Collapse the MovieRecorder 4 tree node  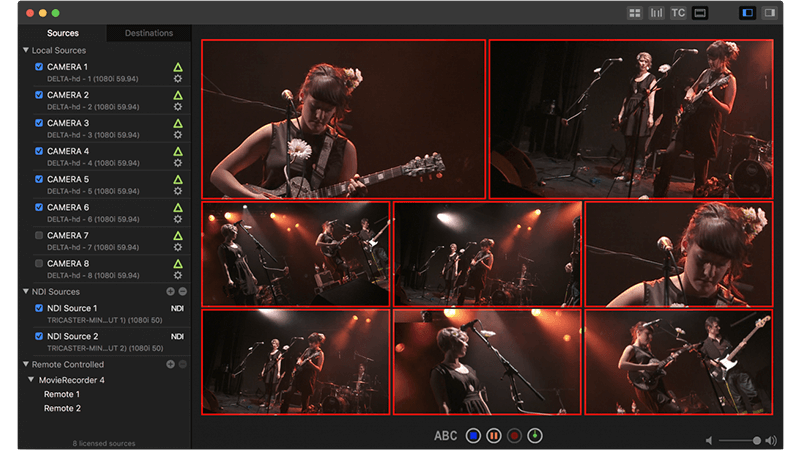click(x=32, y=380)
